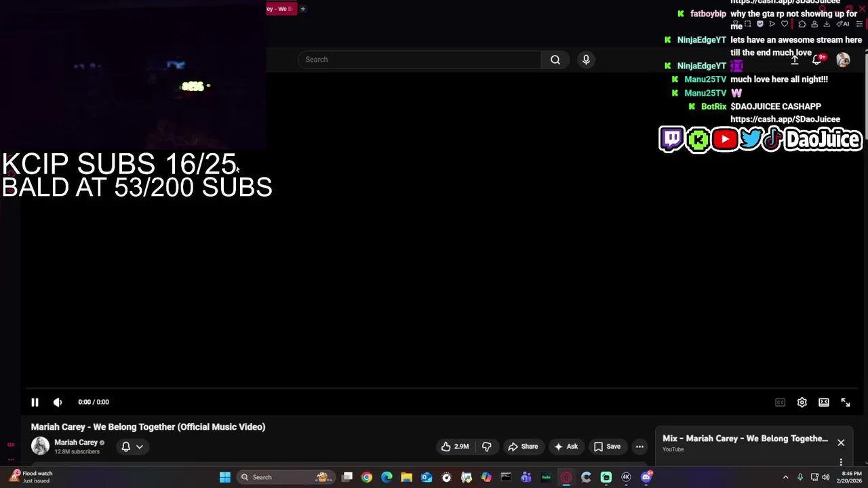Image resolution: width=868 pixels, height=488 pixels.
Task: Click the Twitch logo in overlay
Action: (672, 139)
